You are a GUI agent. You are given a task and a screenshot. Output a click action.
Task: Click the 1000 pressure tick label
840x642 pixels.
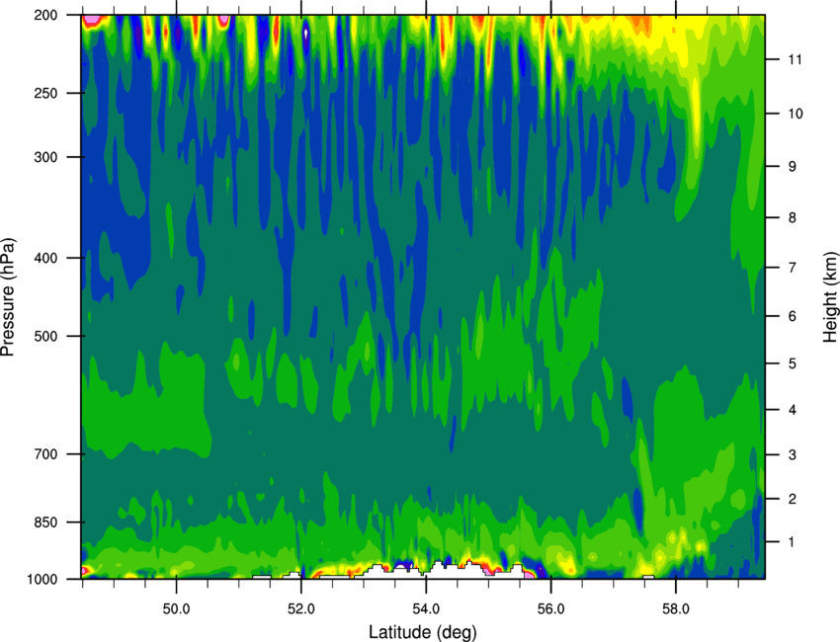[42, 579]
